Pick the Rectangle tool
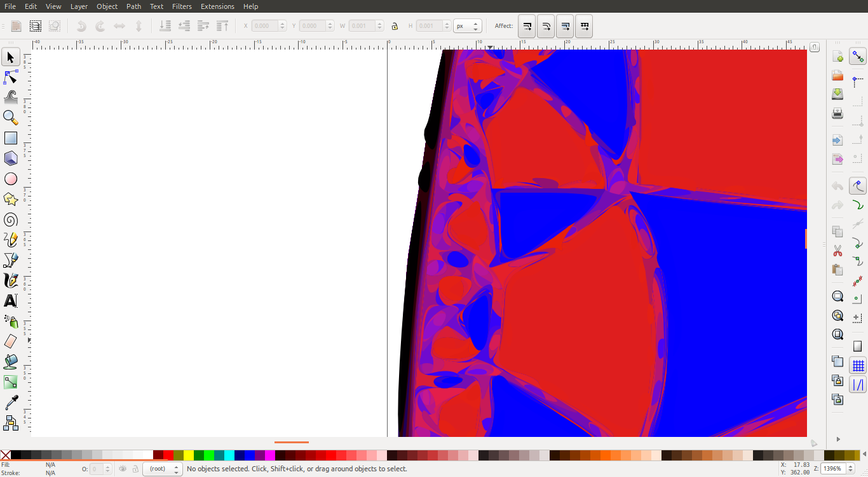 11,138
